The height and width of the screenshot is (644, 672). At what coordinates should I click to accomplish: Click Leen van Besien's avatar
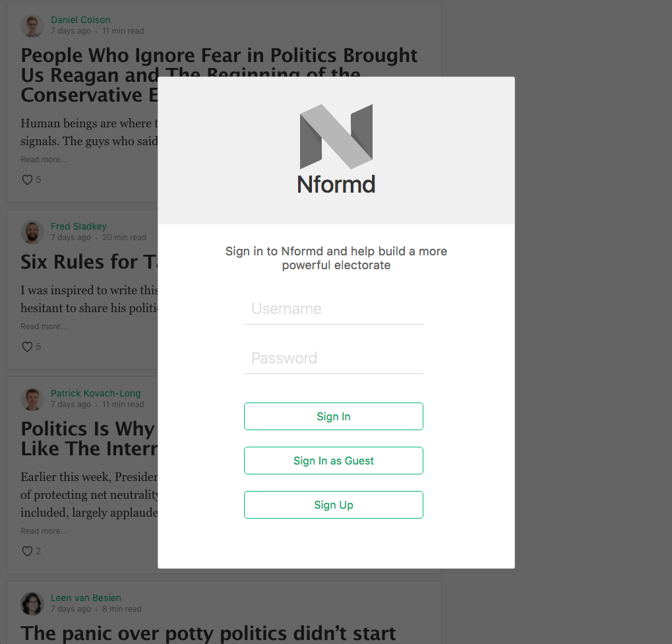32,604
